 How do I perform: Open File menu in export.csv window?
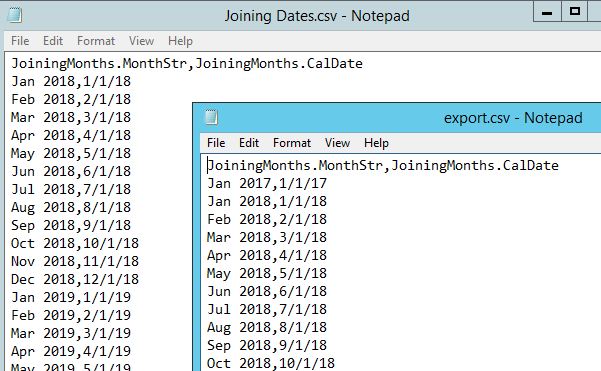tap(216, 143)
